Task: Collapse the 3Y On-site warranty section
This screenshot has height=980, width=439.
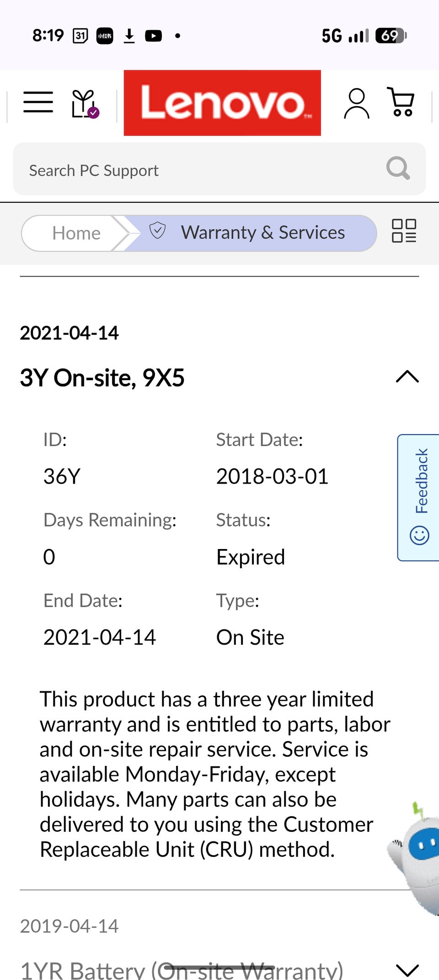Action: pyautogui.click(x=407, y=377)
